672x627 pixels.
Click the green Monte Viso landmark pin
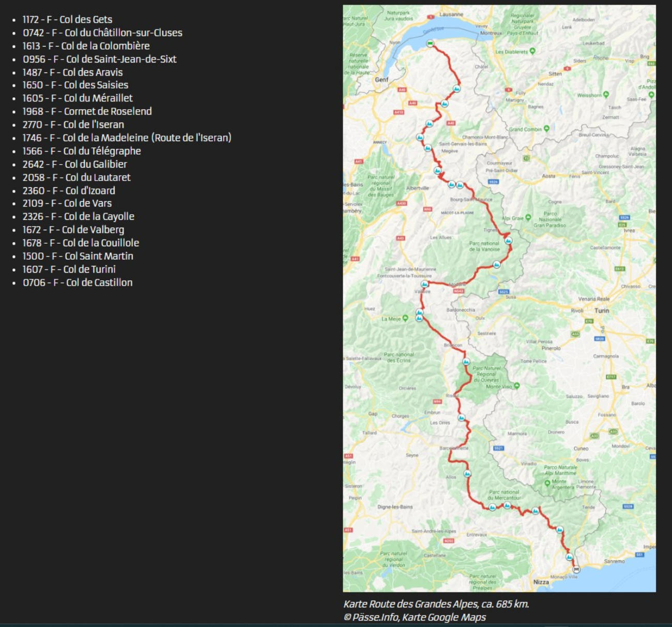coord(517,386)
